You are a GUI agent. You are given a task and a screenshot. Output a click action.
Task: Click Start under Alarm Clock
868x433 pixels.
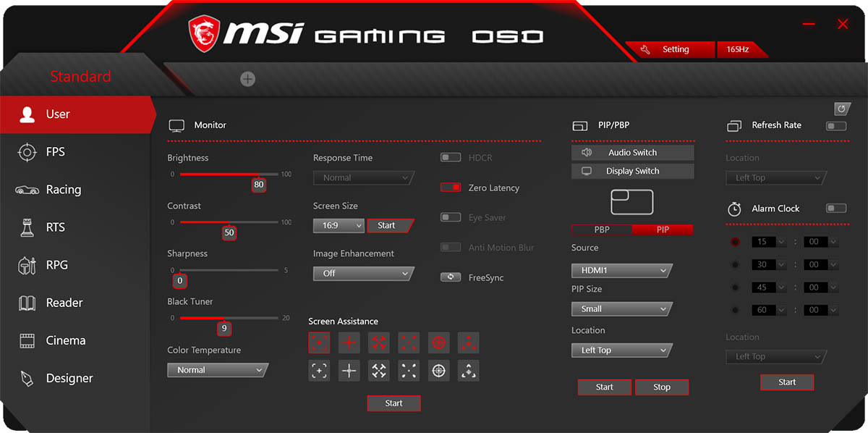pos(787,382)
